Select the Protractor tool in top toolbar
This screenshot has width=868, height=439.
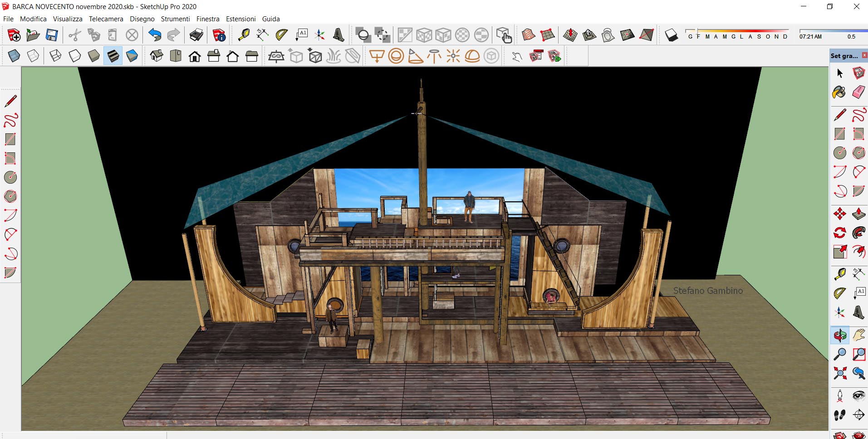tap(282, 35)
